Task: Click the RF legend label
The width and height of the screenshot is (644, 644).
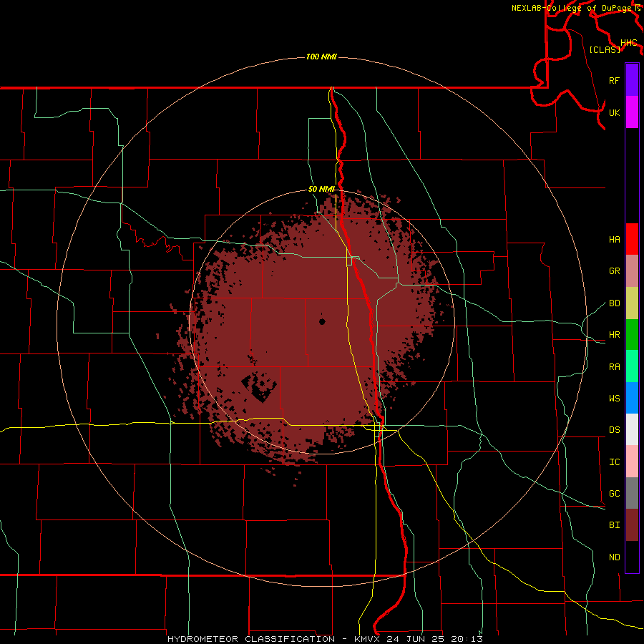Action: click(614, 80)
